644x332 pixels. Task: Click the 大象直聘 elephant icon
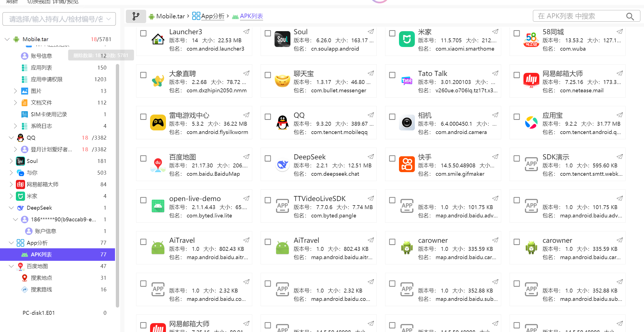[158, 81]
